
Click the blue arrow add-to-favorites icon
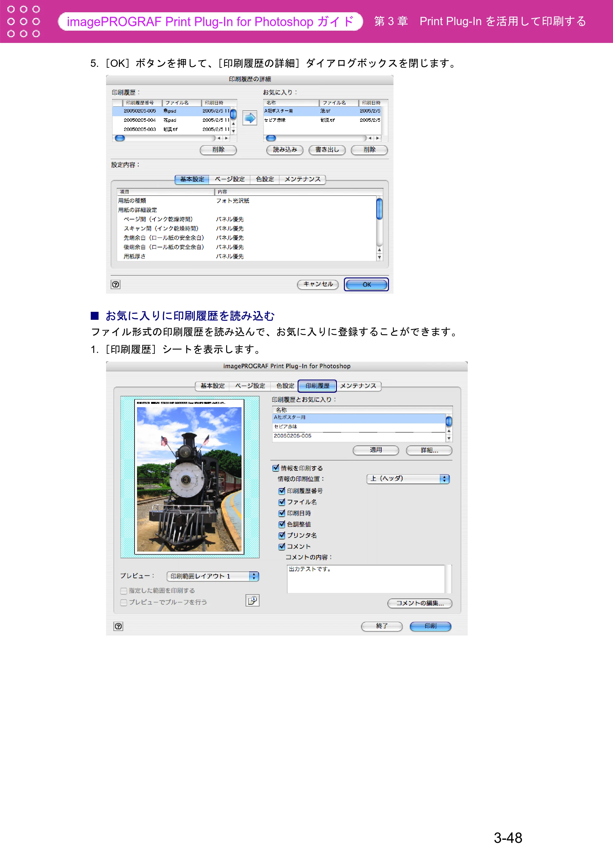(249, 118)
